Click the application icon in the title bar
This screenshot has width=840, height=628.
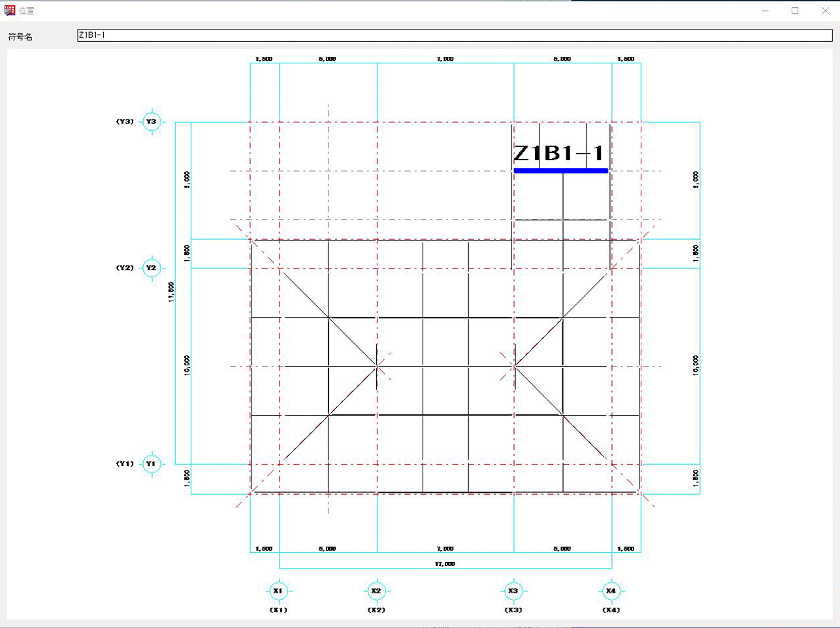(10, 10)
